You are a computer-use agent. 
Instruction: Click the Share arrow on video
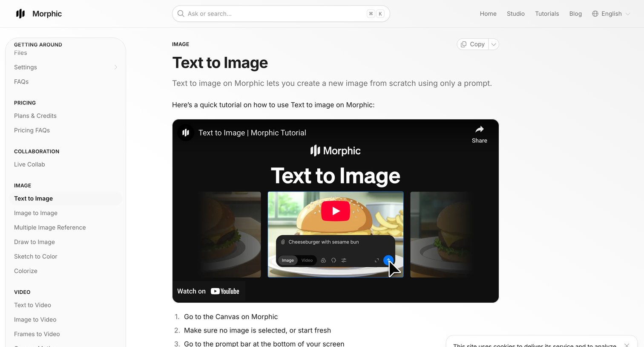pos(480,129)
